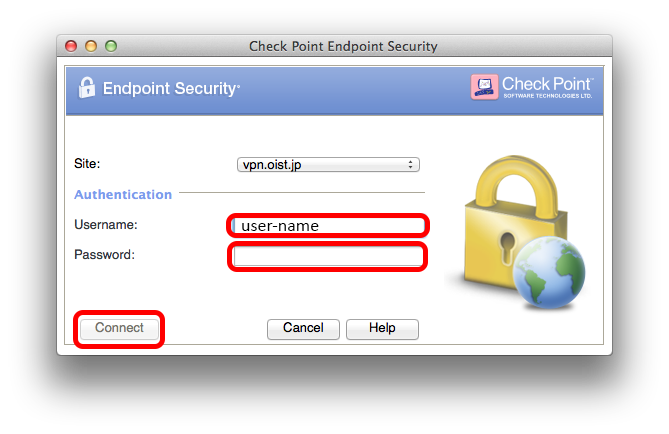Focus the Password input field
This screenshot has width=669, height=434.
pos(329,257)
